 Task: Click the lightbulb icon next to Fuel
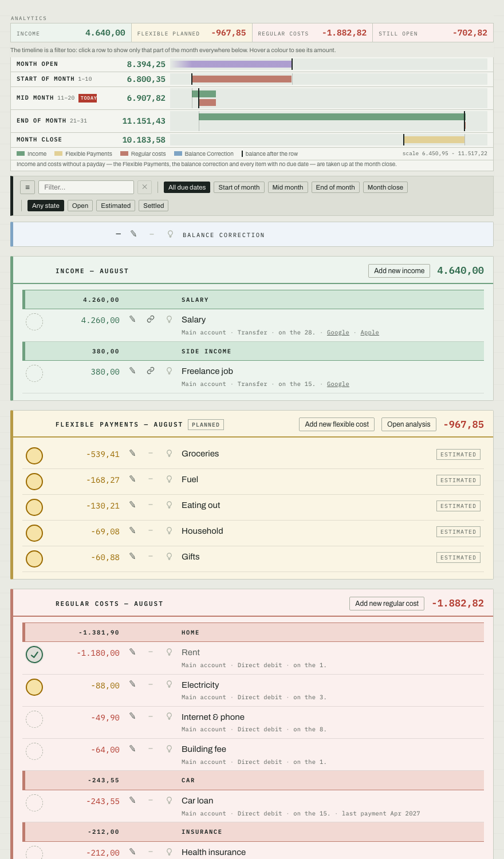(x=169, y=479)
